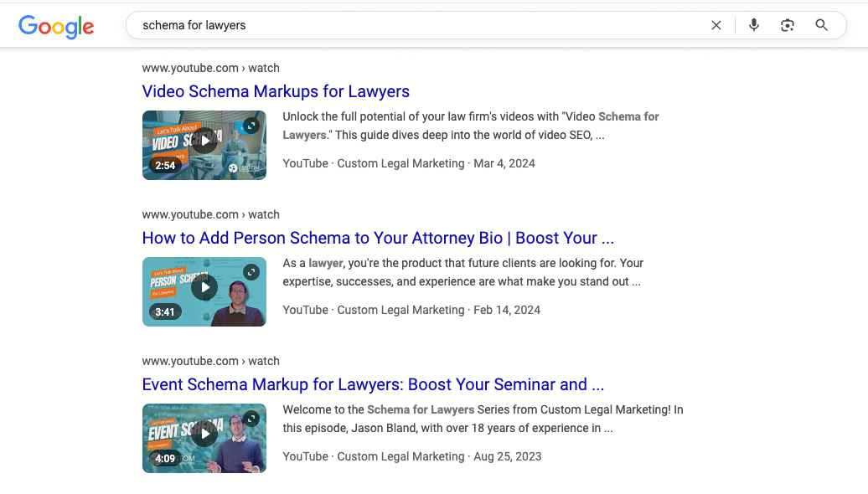Open "Video Schema Markups for Lawyers" result
This screenshot has height=494, width=868.
pos(276,91)
